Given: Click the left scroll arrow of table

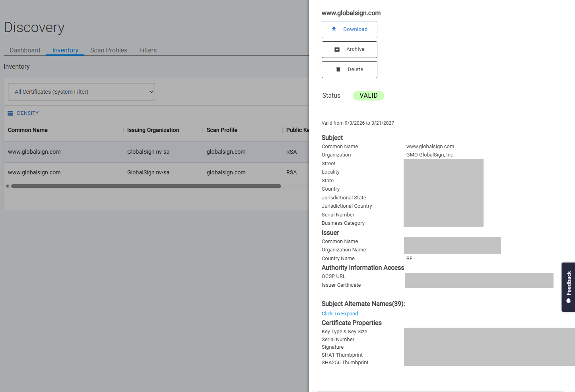Looking at the screenshot, I should point(7,186).
